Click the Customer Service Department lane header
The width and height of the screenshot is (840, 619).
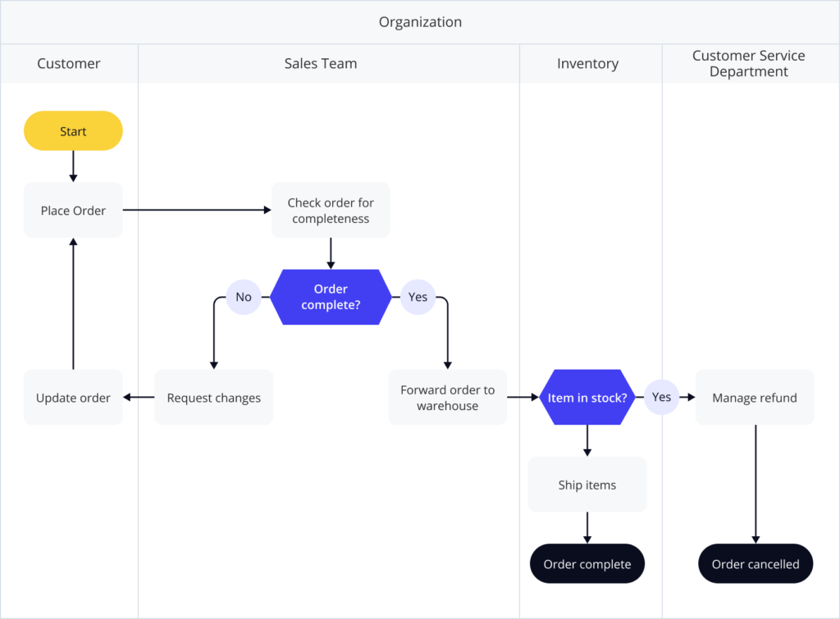[x=748, y=63]
